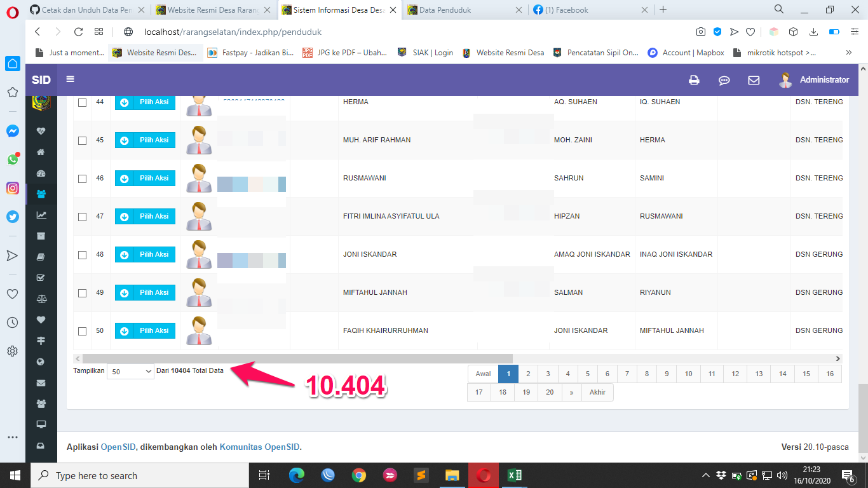Open the mail envelope icon in the header
This screenshot has height=488, width=868.
pyautogui.click(x=754, y=80)
